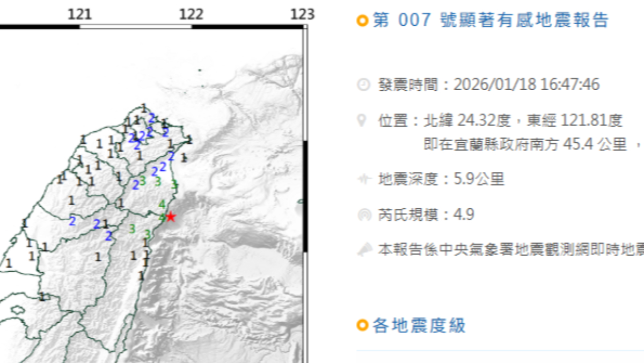Click the green intensity 4 directly north of epicenter
This screenshot has width=644, height=363.
pyautogui.click(x=162, y=204)
